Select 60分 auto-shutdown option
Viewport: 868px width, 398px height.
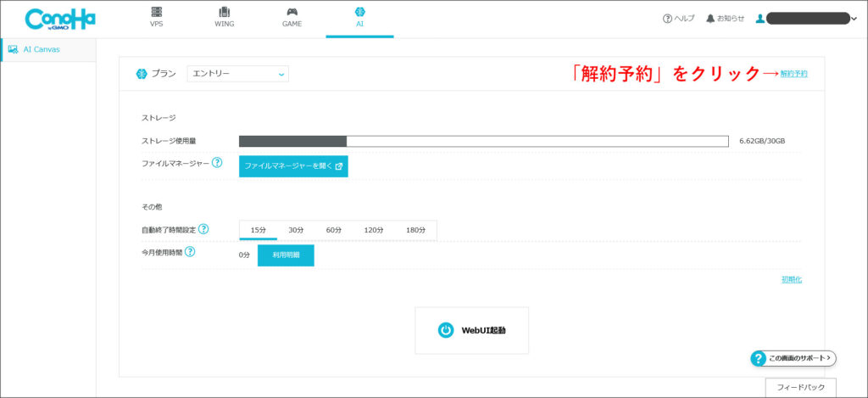coord(334,230)
